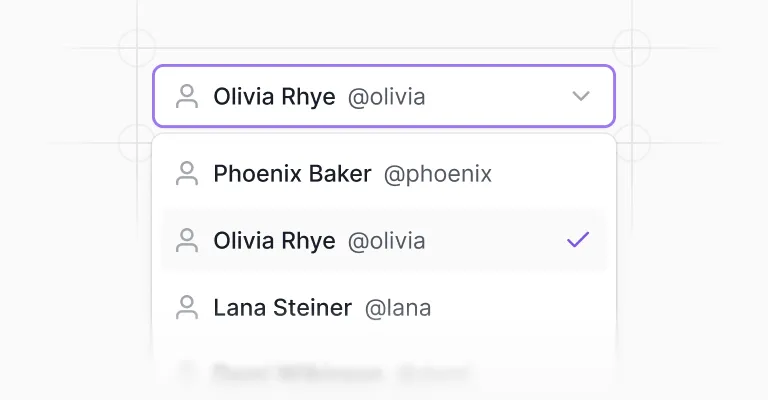Click blank space right of @phoenix in row
Image resolution: width=768 pixels, height=400 pixels.
click(549, 174)
